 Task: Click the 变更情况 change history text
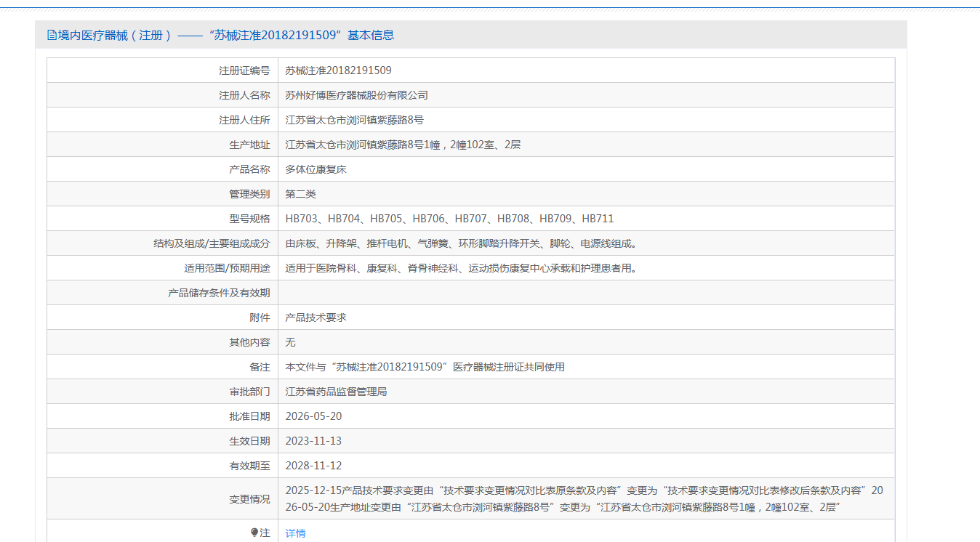pos(585,498)
